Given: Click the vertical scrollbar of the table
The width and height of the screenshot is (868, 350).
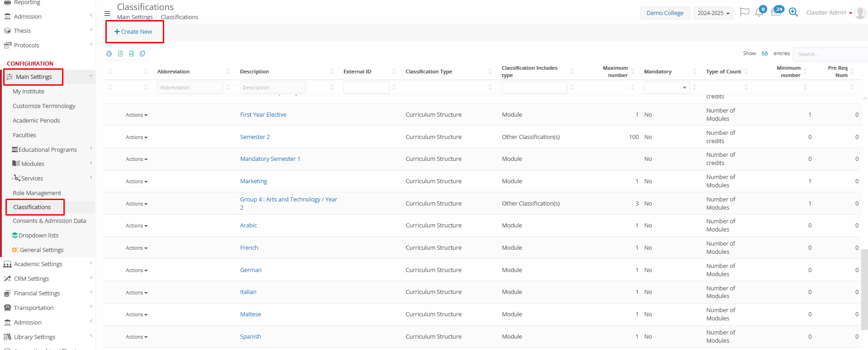Looking at the screenshot, I should [864, 287].
